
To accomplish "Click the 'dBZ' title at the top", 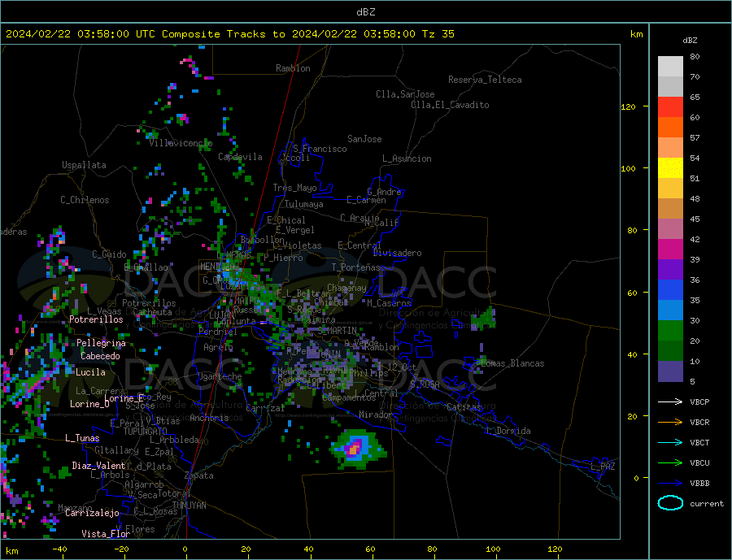I will tap(365, 12).
